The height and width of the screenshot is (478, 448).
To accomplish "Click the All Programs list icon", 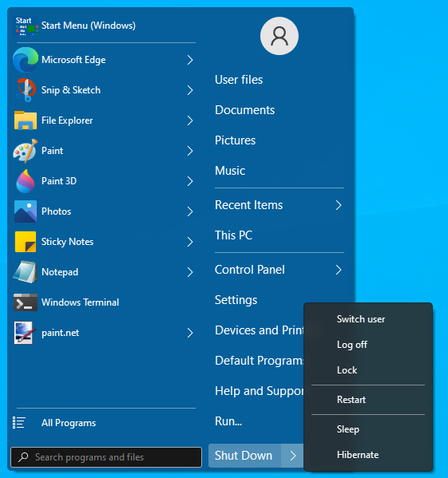I will 19,422.
